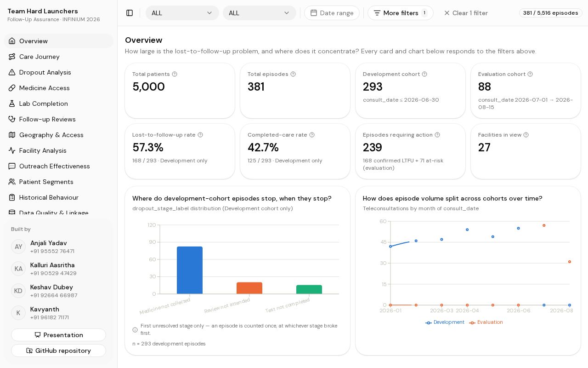Toggle the Evaluation series in chart legend
The image size is (588, 368).
point(486,322)
